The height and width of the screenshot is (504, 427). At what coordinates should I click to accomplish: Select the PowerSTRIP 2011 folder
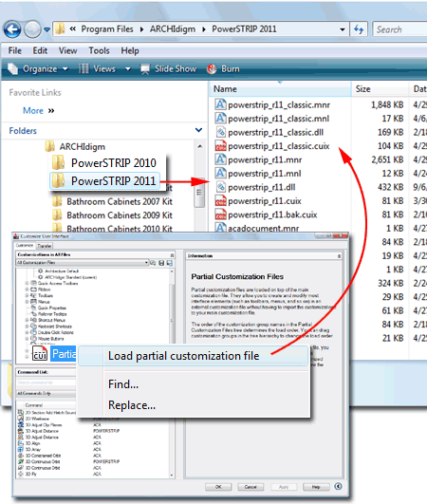coord(104,180)
